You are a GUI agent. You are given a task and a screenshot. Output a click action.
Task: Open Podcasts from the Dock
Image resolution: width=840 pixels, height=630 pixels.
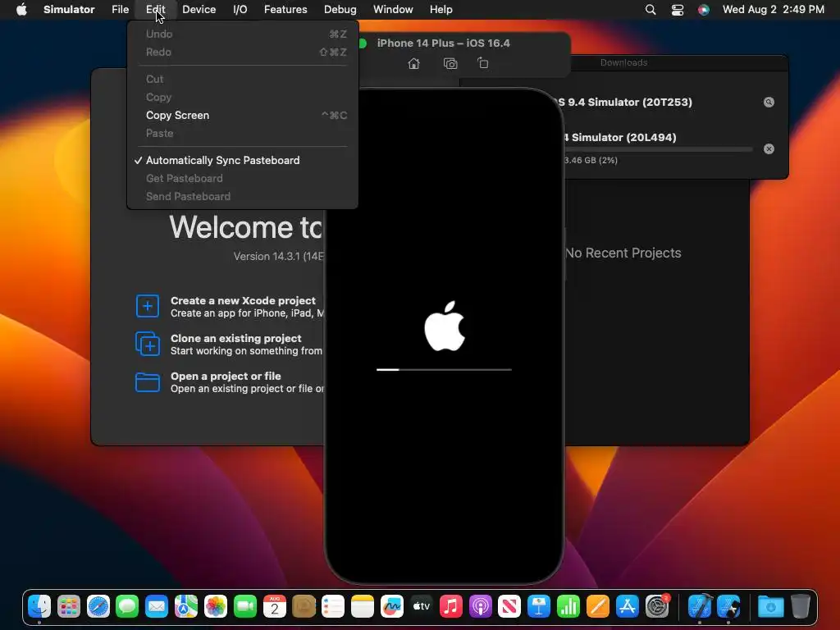tap(480, 606)
